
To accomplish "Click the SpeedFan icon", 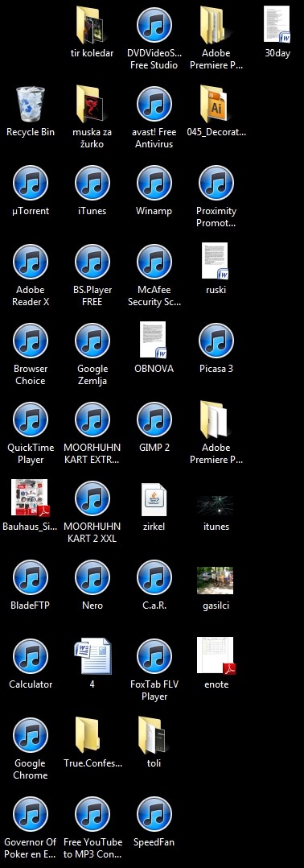I will [x=154, y=814].
